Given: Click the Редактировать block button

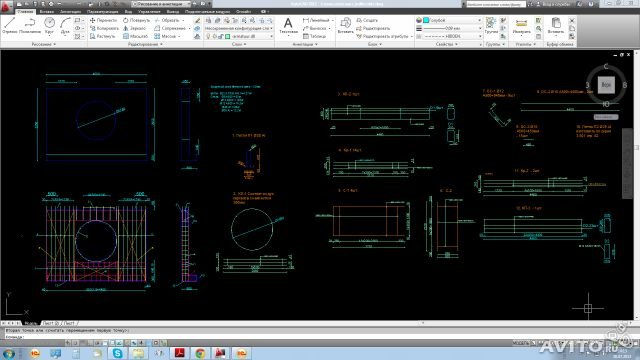Looking at the screenshot, I should click(x=373, y=28).
